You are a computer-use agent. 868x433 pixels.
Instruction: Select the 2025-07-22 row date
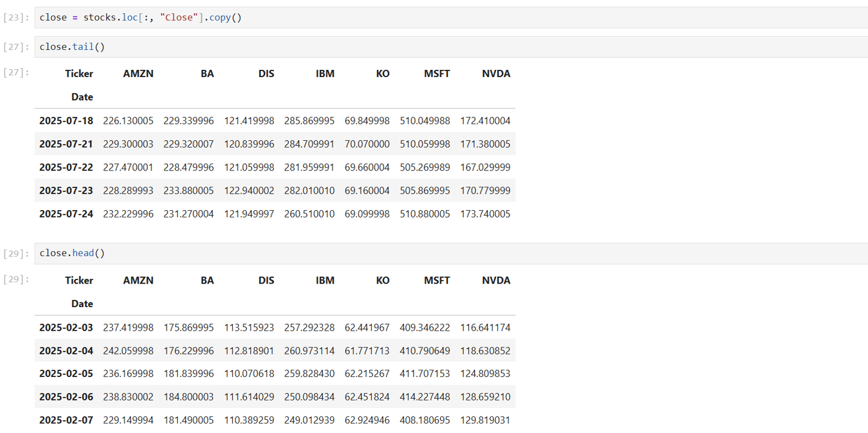pyautogui.click(x=66, y=167)
